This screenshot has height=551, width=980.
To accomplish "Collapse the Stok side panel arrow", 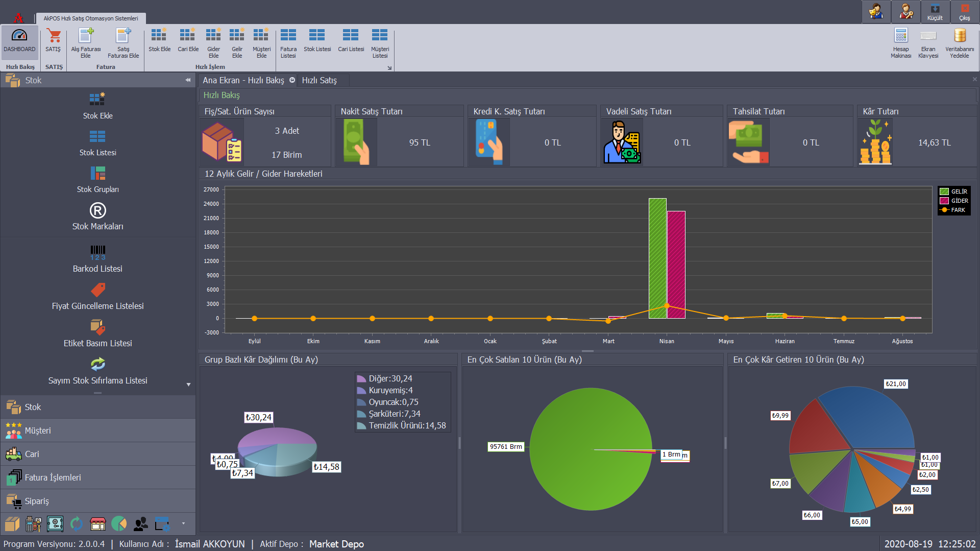I will pyautogui.click(x=188, y=80).
